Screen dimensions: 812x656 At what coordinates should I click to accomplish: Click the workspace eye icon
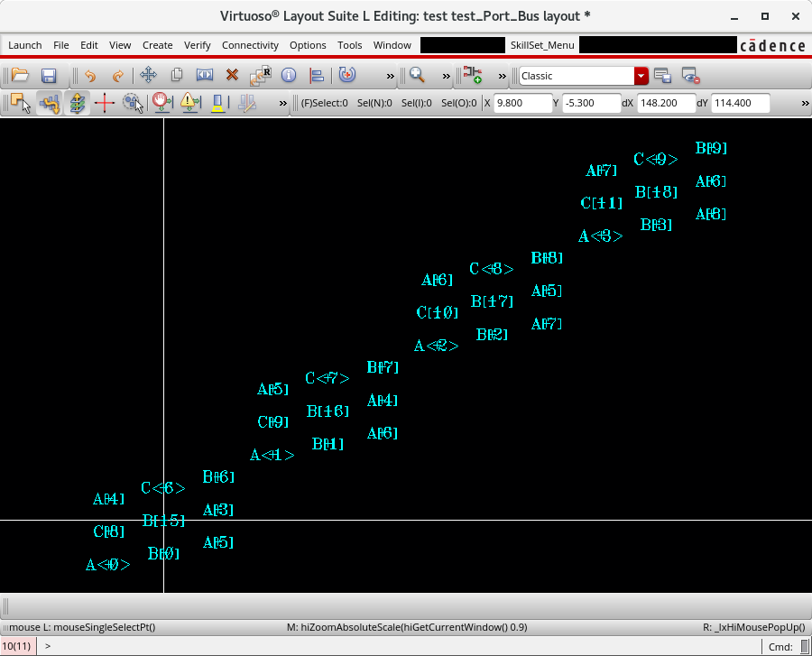click(x=691, y=76)
